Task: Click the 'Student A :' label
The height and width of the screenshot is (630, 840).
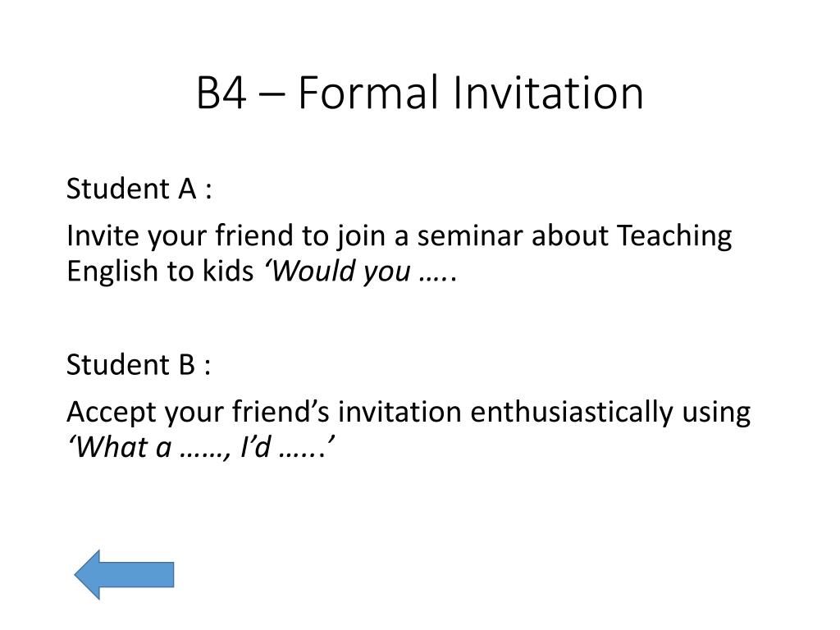Action: click(139, 189)
